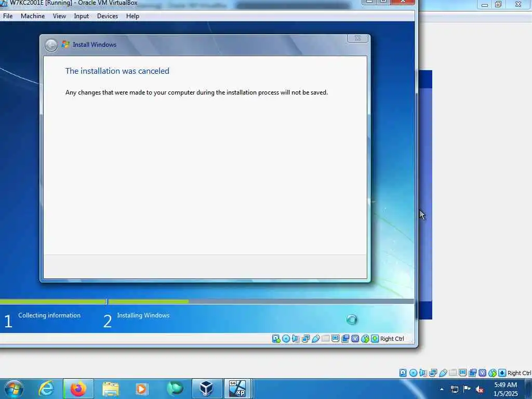Viewport: 532px width, 399px height.
Task: Click the green installation progress bar
Action: pos(94,301)
